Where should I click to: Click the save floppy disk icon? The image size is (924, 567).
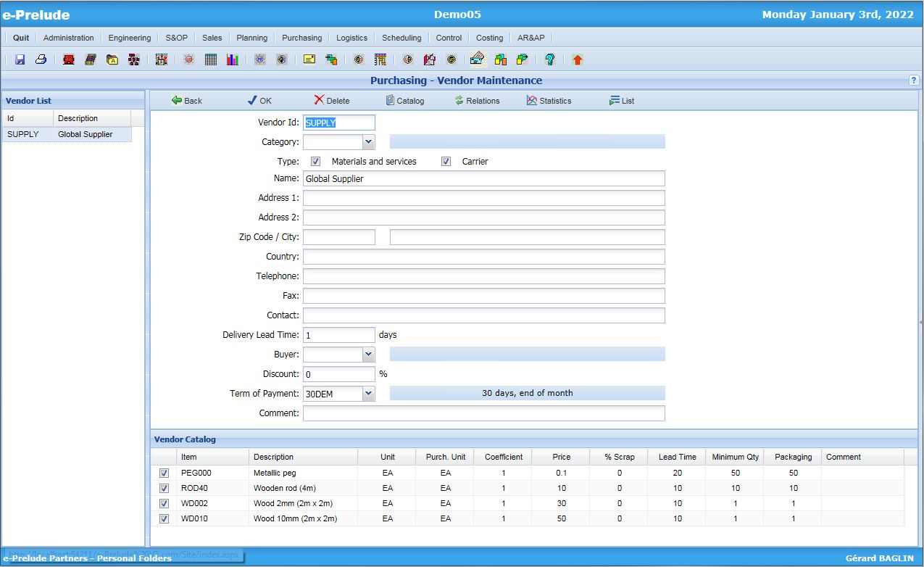pyautogui.click(x=20, y=60)
